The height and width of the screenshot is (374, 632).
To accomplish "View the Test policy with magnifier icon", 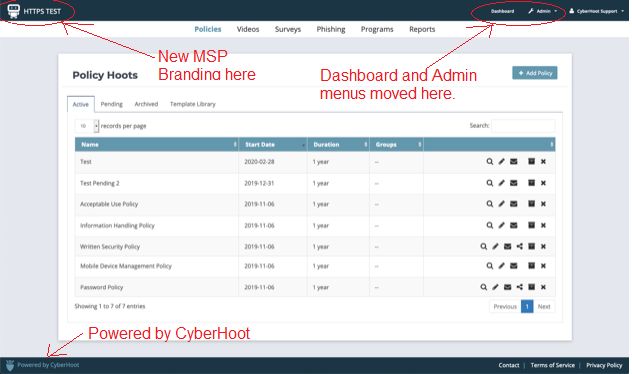I will pyautogui.click(x=489, y=162).
